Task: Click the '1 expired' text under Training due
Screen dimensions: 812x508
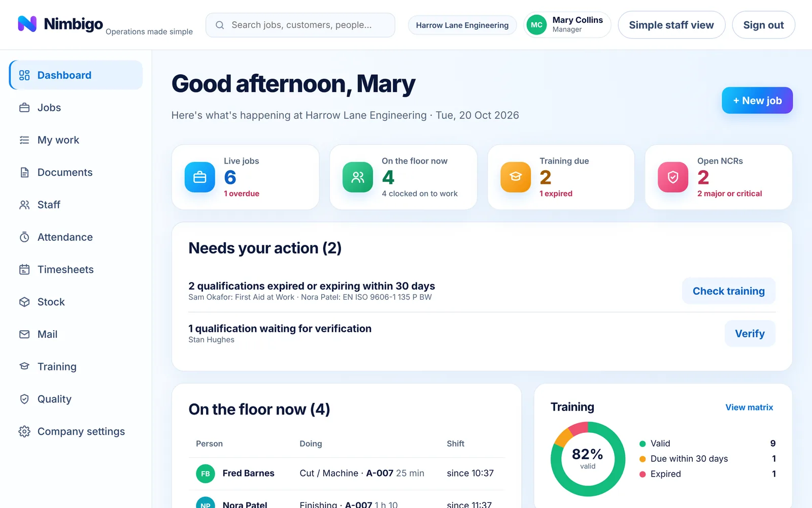Action: [x=556, y=194]
